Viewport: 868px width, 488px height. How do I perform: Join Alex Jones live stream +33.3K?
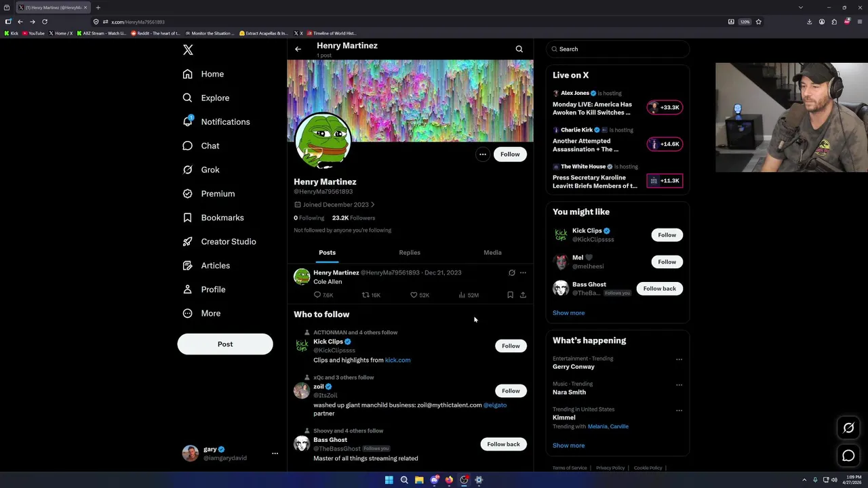click(665, 107)
